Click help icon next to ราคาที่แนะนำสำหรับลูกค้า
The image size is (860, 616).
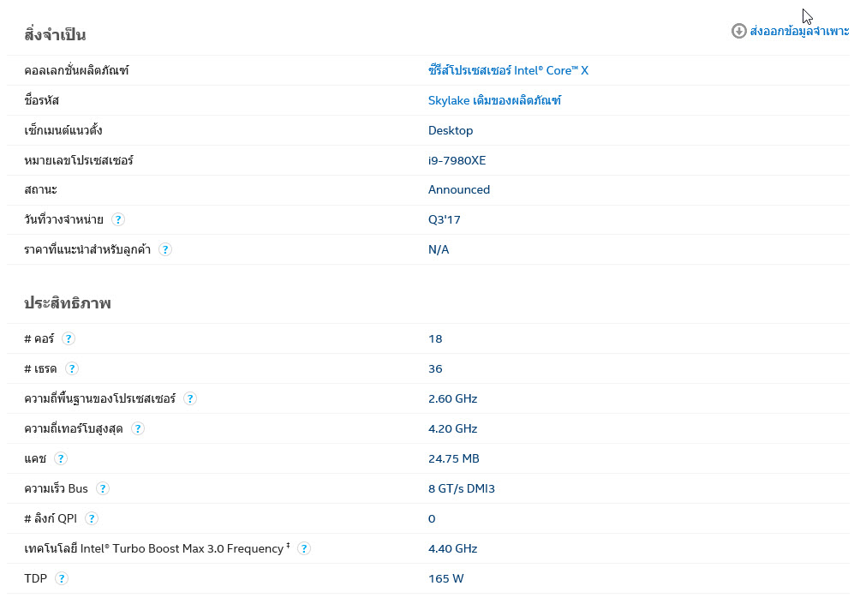pyautogui.click(x=165, y=249)
